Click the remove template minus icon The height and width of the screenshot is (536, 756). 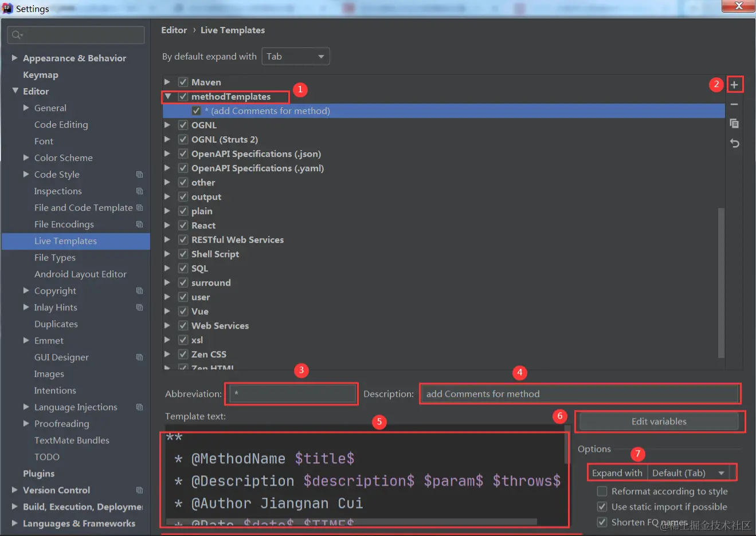(x=734, y=104)
